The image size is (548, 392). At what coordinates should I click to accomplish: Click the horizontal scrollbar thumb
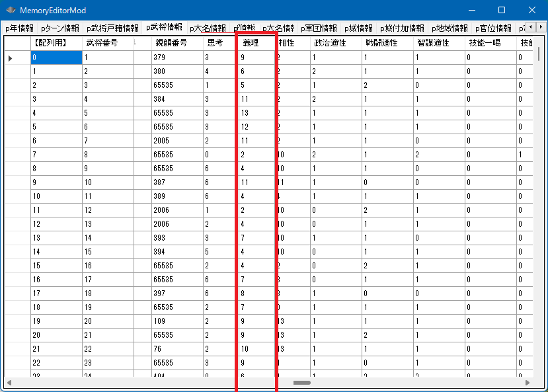pos(302,383)
